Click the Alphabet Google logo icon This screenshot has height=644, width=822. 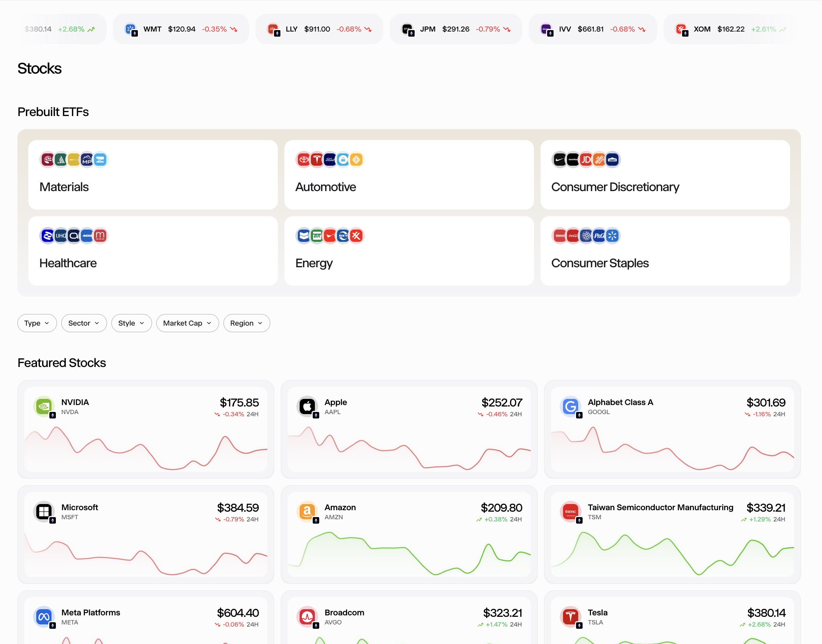coord(570,406)
